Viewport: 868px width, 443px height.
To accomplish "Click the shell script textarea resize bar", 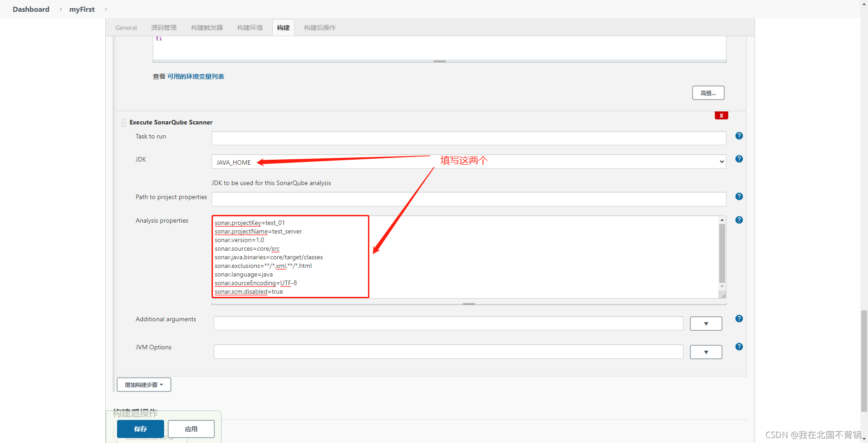I will (x=439, y=61).
